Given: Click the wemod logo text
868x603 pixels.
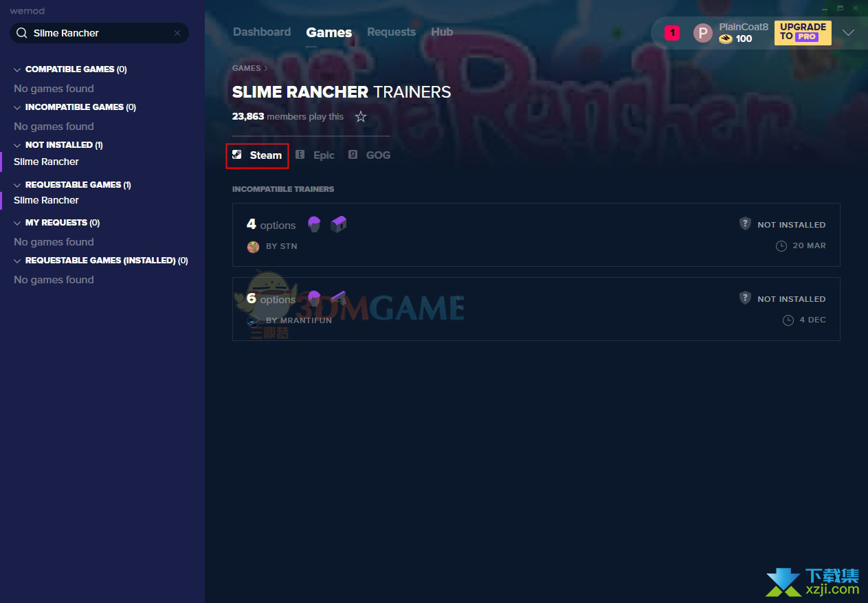Looking at the screenshot, I should pyautogui.click(x=27, y=11).
